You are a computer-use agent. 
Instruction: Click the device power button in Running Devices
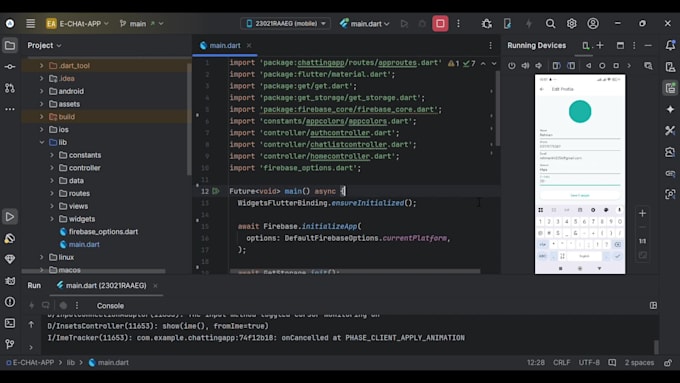click(512, 65)
